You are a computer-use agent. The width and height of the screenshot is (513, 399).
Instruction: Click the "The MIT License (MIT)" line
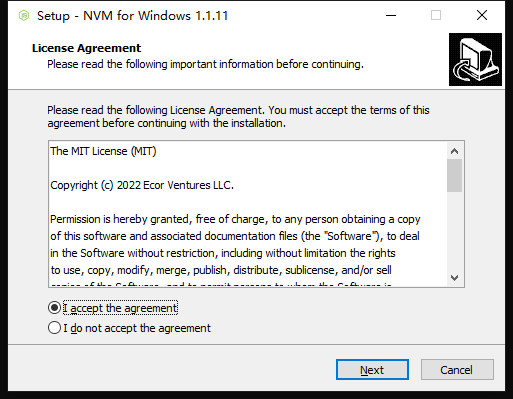[x=103, y=151]
